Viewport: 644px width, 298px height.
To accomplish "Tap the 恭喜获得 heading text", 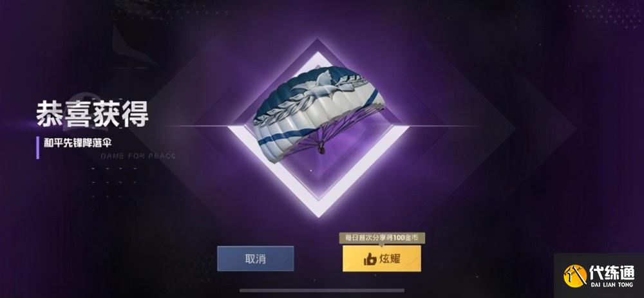I will coord(92,113).
